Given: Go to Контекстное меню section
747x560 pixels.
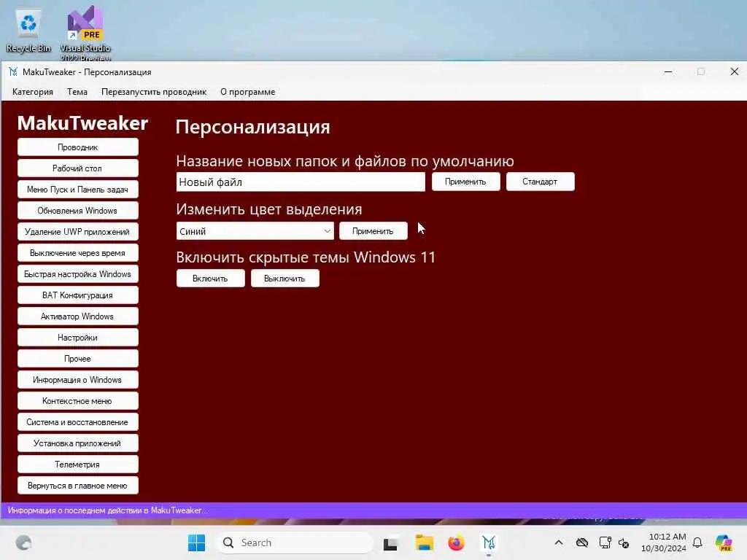Looking at the screenshot, I should click(77, 401).
